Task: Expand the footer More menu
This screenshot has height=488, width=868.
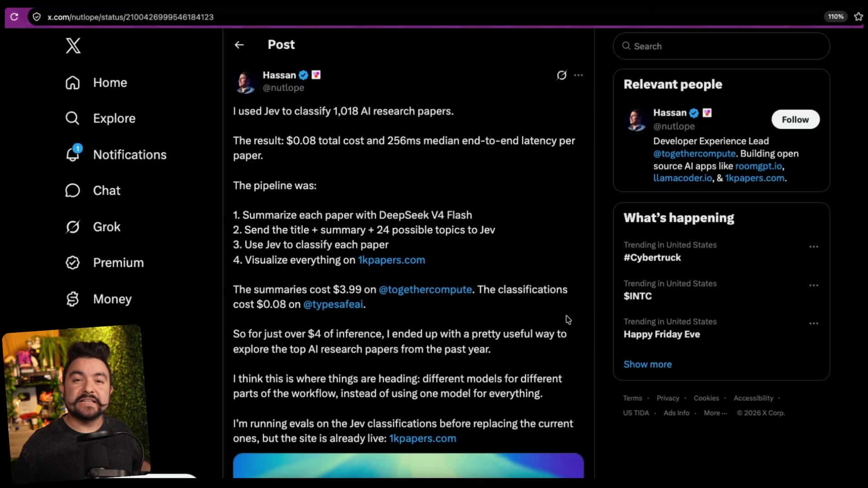Action: tap(715, 413)
